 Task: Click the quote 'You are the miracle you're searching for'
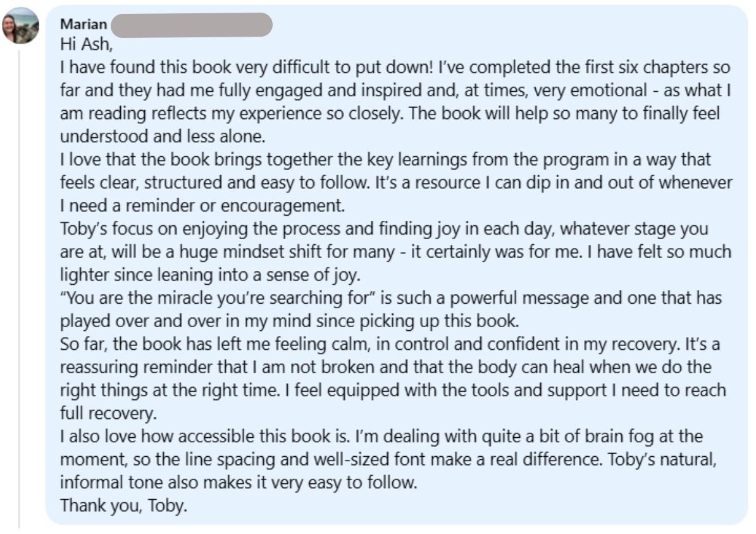218,298
